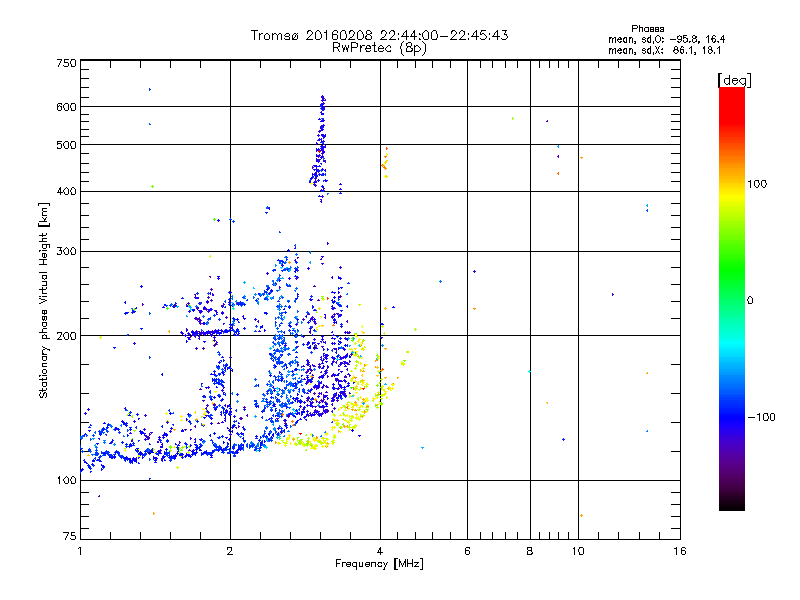
Task: Click the 'Frequency [MHz]' axis label
Action: point(379,564)
